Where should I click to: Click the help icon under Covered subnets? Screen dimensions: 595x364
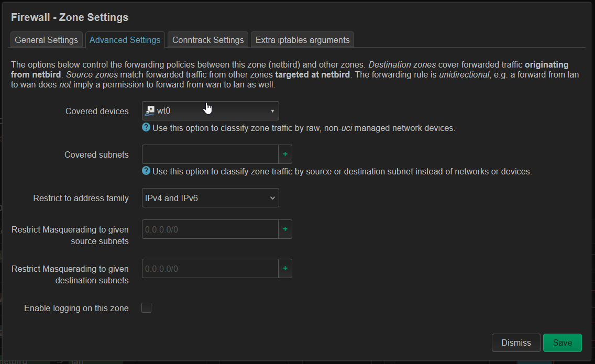pos(146,171)
